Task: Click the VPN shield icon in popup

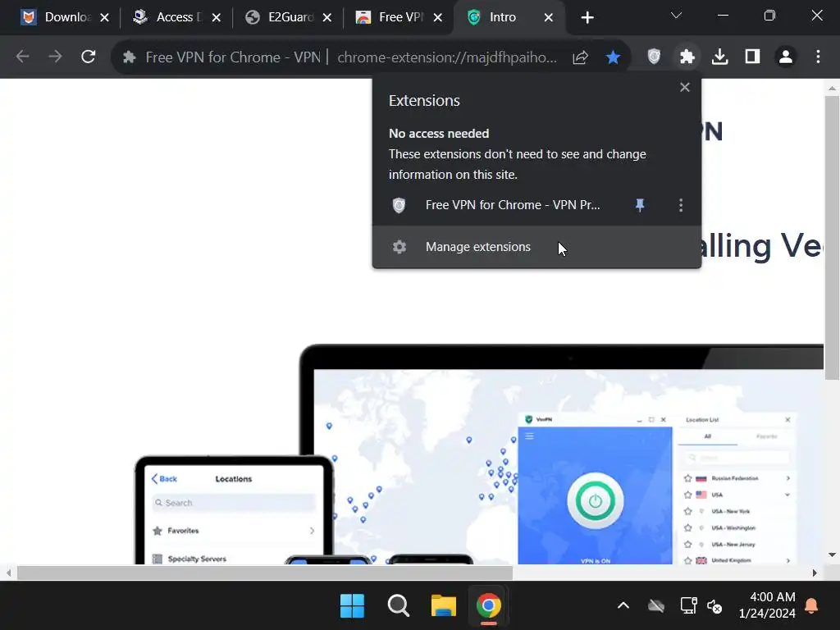Action: coord(399,205)
